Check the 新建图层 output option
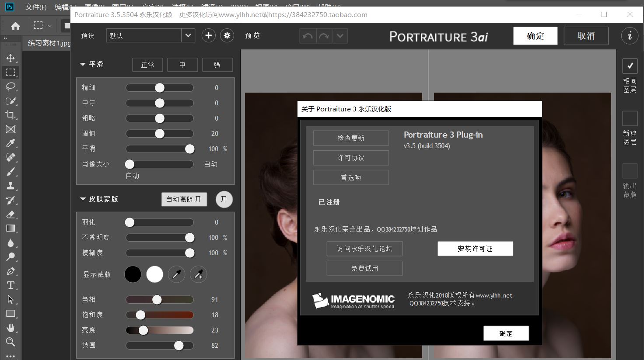644x360 pixels. tap(630, 118)
